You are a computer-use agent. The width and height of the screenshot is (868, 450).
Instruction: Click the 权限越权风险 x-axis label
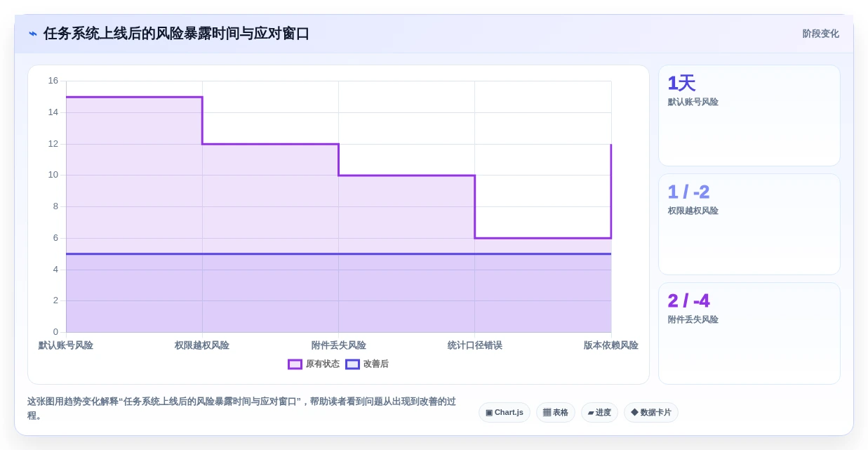point(202,345)
